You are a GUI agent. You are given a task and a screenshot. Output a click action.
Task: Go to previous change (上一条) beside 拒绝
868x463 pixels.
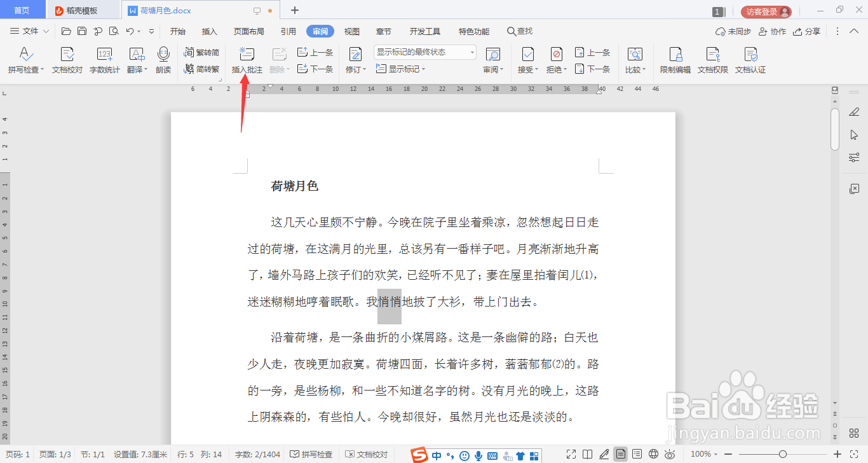point(592,53)
